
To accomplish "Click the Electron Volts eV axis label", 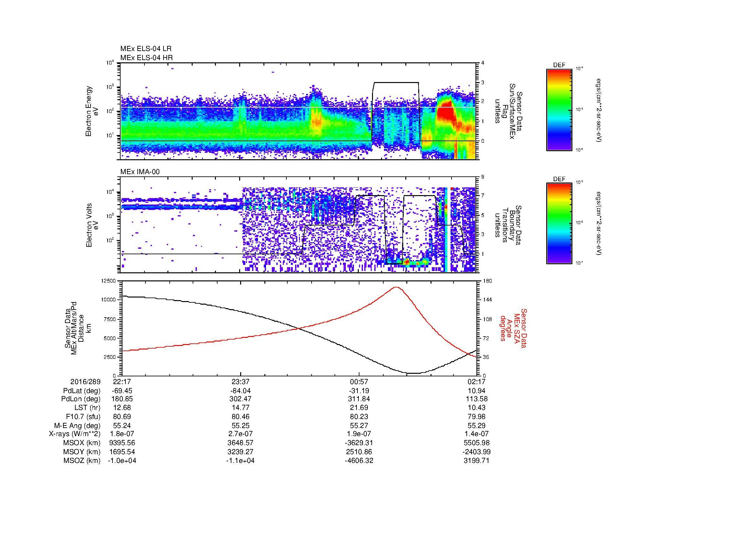I will click(92, 225).
